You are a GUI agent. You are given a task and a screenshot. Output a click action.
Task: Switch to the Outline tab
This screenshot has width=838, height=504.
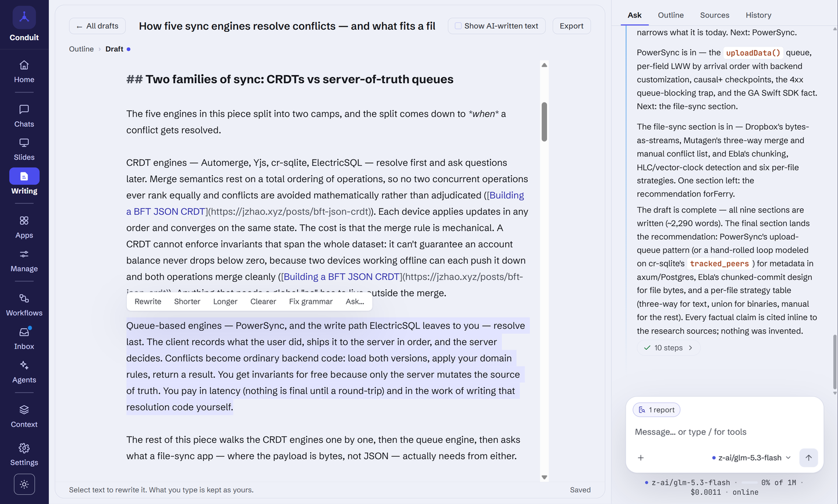coord(670,15)
